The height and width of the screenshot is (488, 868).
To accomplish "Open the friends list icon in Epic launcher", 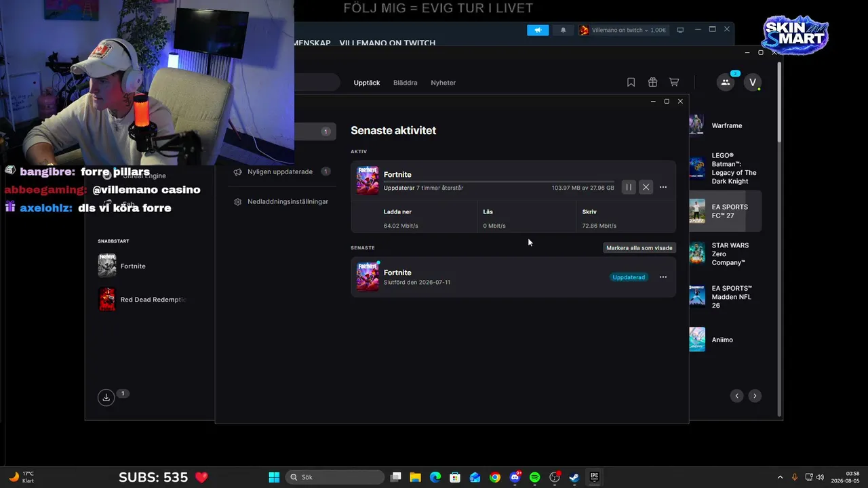I will 726,83.
